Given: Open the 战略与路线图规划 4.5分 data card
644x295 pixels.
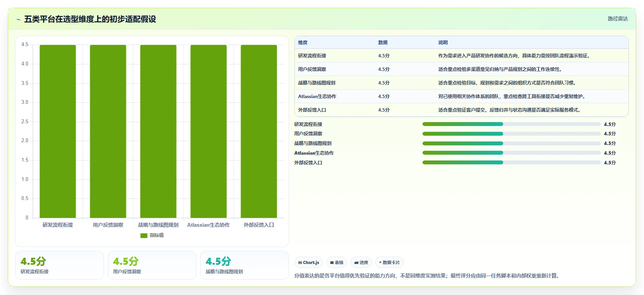Looking at the screenshot, I should (244, 265).
